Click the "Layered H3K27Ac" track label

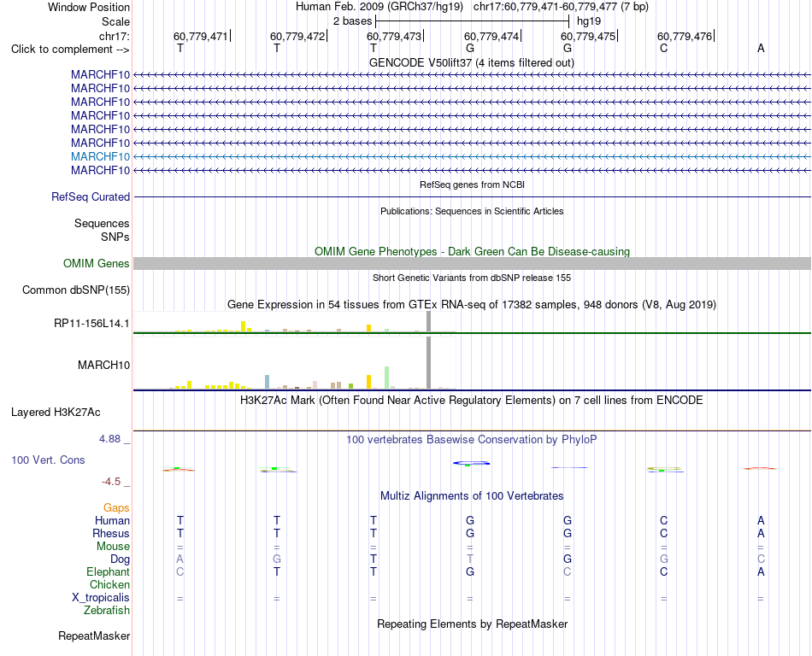(56, 413)
